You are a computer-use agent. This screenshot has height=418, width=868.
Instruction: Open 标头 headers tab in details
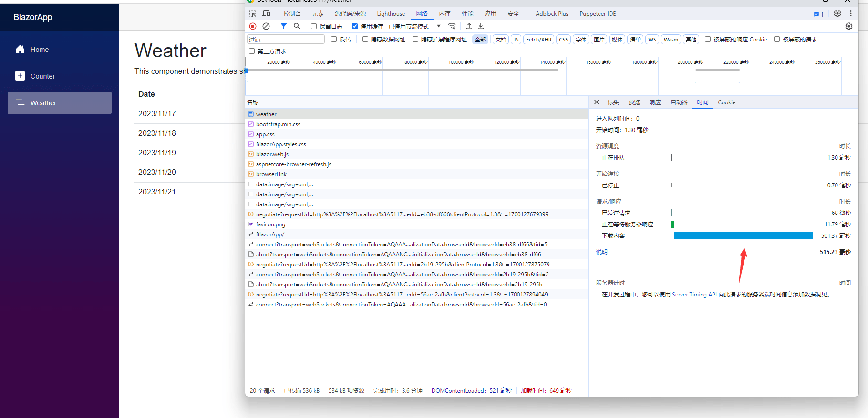coord(613,102)
